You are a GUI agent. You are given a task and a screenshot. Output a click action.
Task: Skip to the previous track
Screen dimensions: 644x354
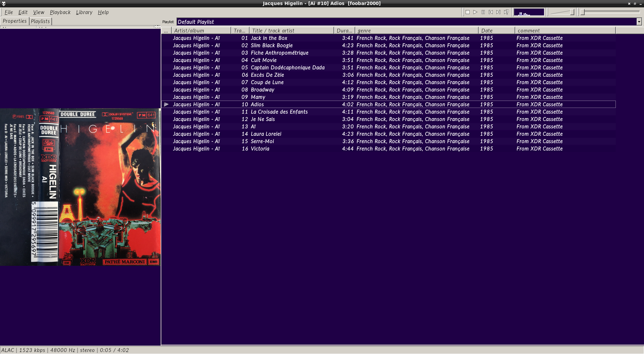(491, 12)
